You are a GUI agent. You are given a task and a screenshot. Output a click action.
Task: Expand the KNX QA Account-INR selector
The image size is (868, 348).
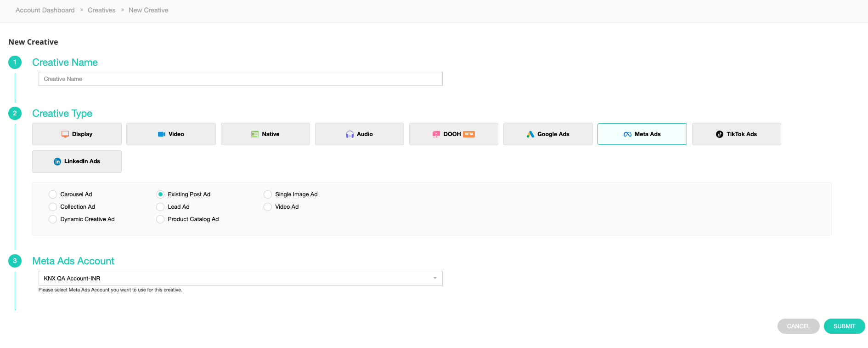[x=240, y=278]
